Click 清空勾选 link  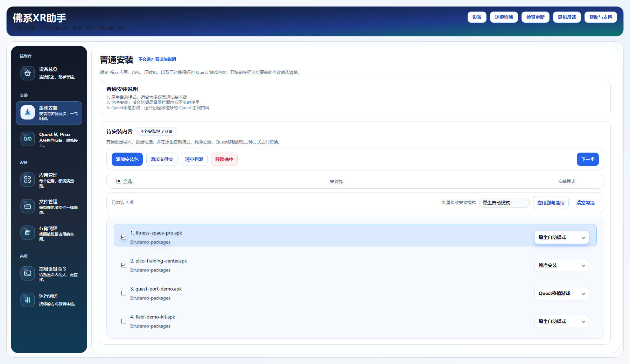pyautogui.click(x=586, y=203)
